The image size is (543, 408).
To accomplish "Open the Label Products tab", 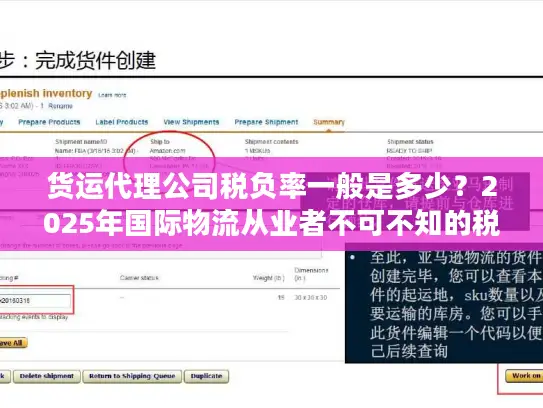I will click(x=122, y=122).
